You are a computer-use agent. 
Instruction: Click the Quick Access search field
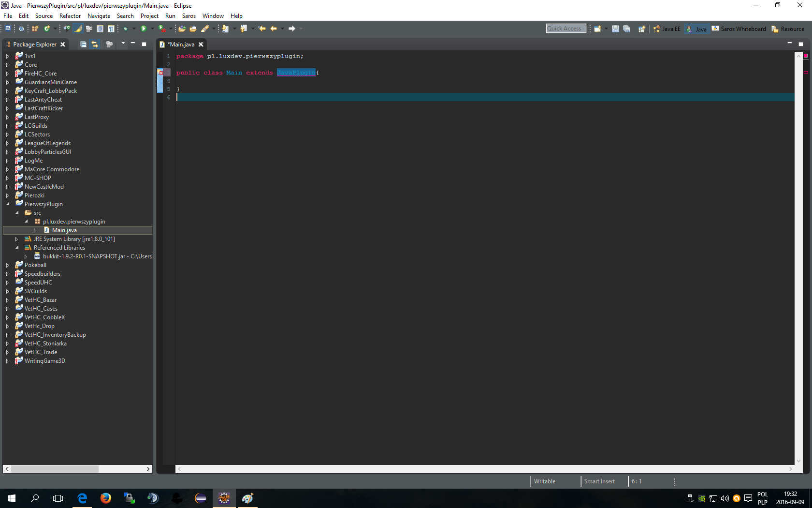click(x=565, y=29)
